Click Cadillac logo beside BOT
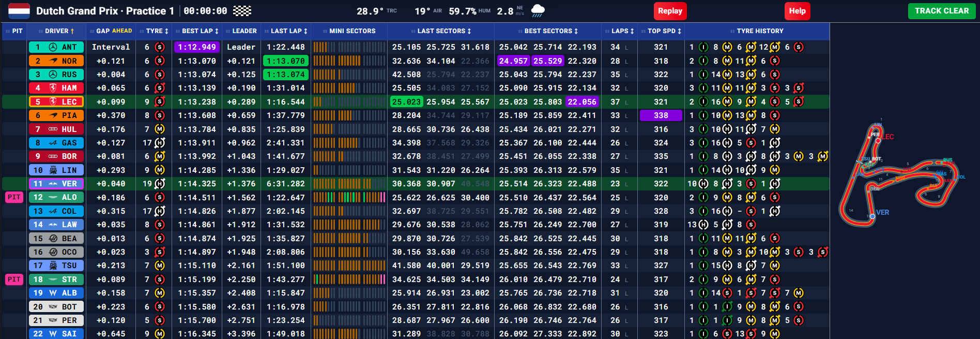 pos(53,307)
